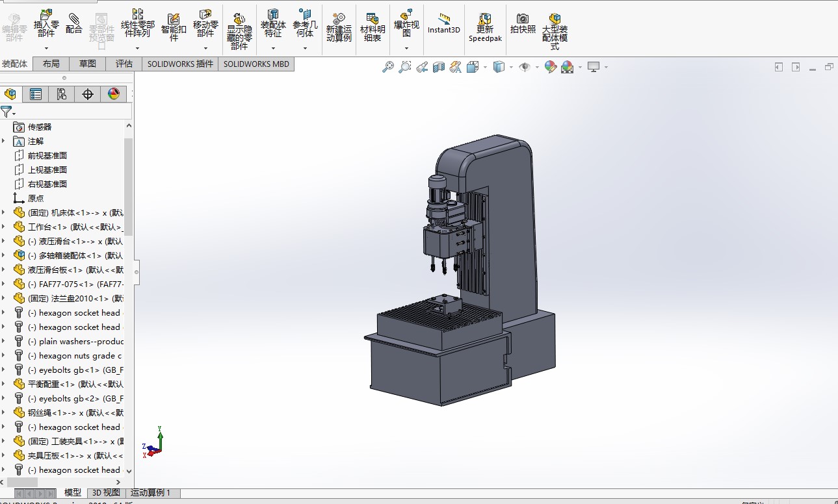This screenshot has width=838, height=504.
Task: Click Hide/Show Items eye icon
Action: [525, 67]
